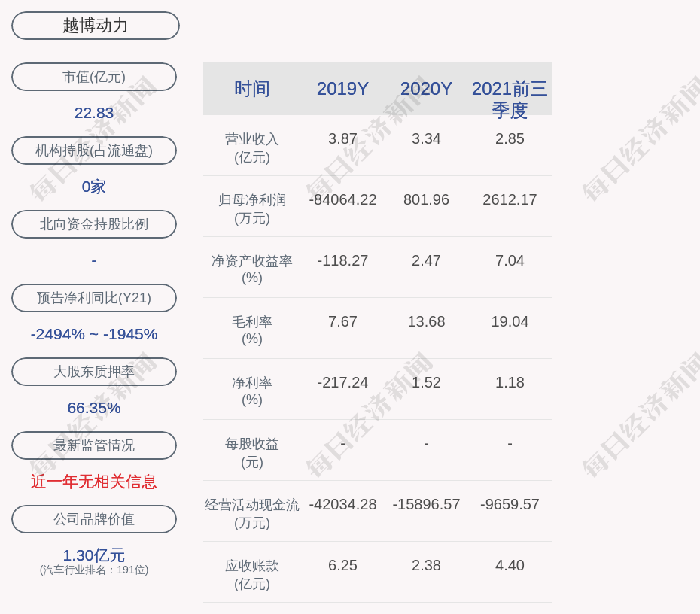
Task: Click the 0家 institutional holding value
Action: click(x=94, y=187)
